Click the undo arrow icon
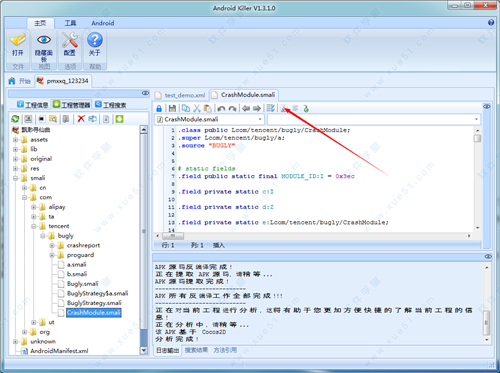Viewport: 500px width, 373px height. pyautogui.click(x=221, y=109)
